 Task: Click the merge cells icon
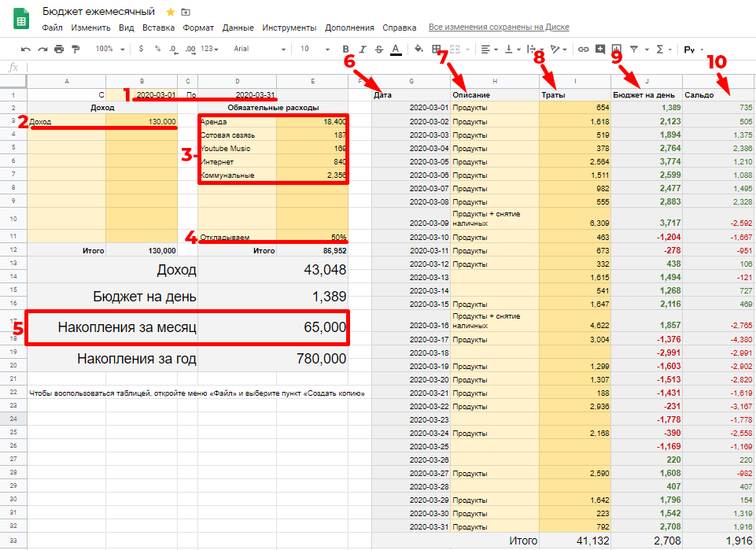coord(455,49)
